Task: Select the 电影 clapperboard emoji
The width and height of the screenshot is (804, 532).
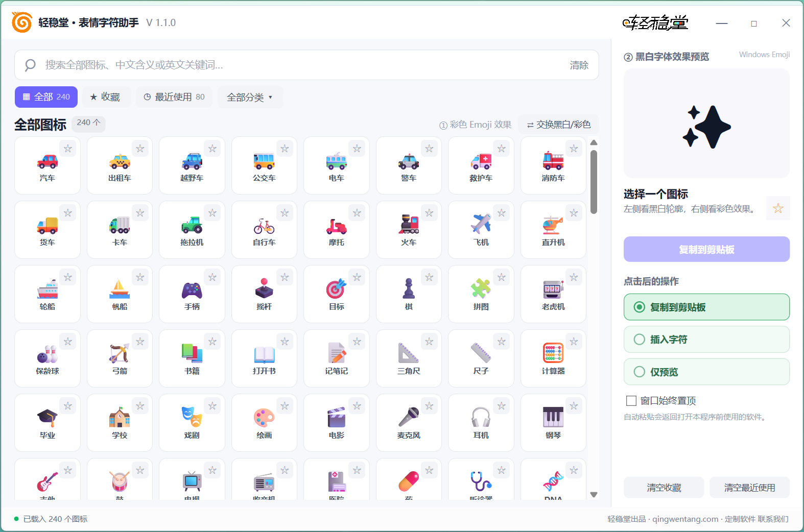Action: click(x=337, y=423)
